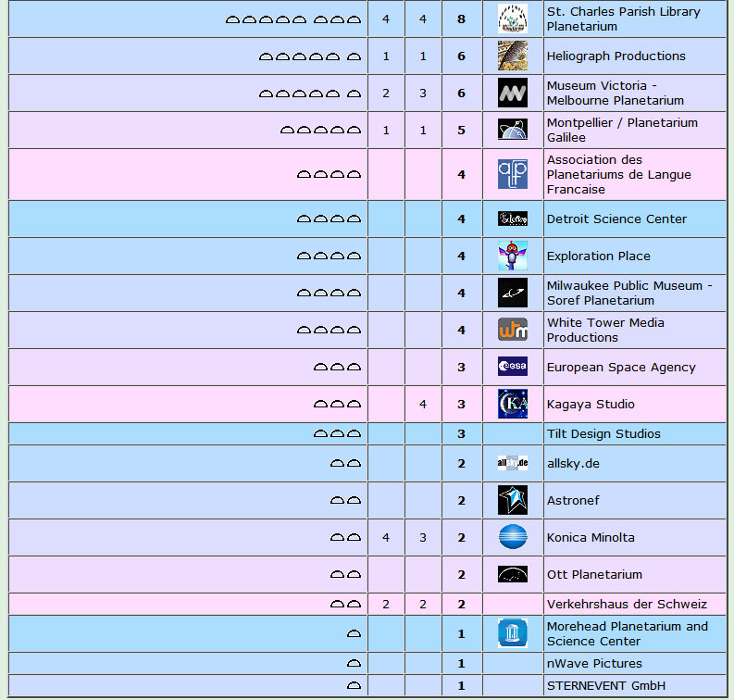
Task: Click the St. Charles Parish Library Planetarium logo
Action: coord(513,19)
